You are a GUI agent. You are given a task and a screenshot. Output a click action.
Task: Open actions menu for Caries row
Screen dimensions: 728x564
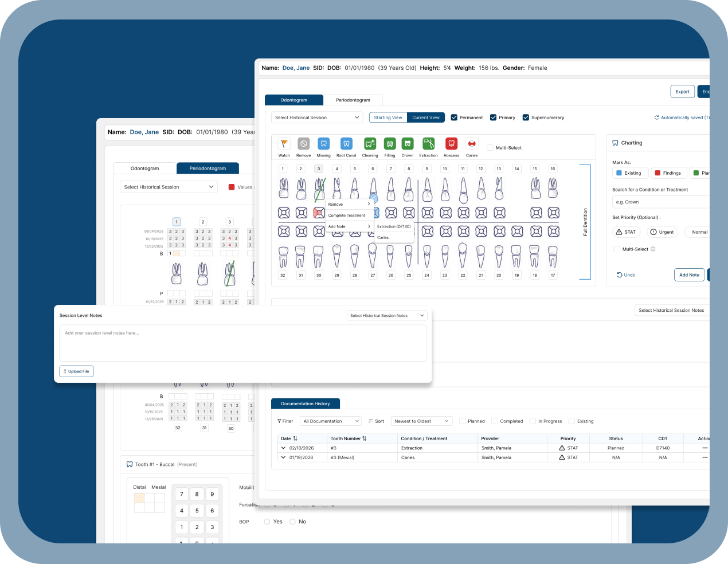pos(704,457)
